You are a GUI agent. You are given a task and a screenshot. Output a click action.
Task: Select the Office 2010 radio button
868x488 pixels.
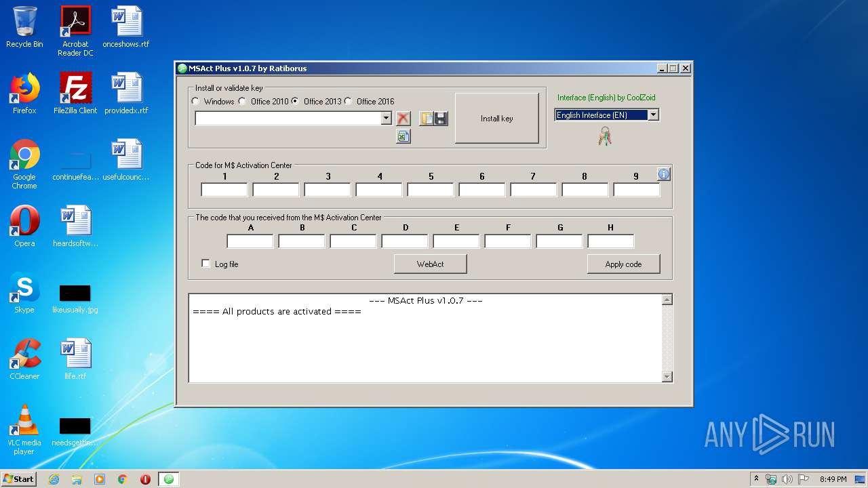pos(242,102)
